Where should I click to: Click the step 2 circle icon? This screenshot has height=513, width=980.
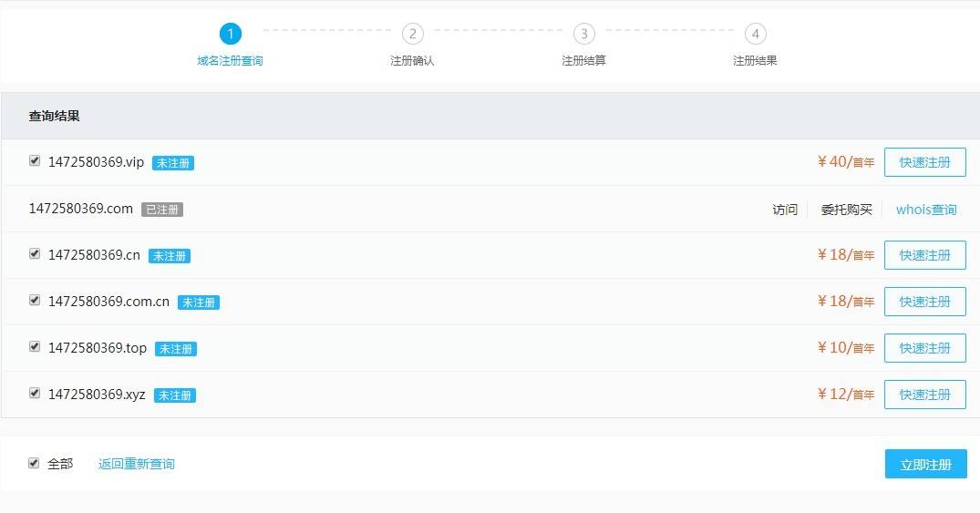(x=412, y=34)
